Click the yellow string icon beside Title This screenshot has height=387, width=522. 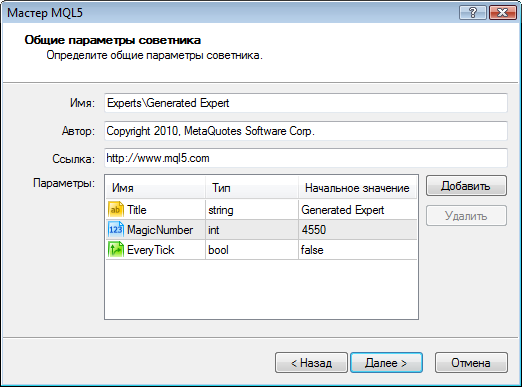(x=115, y=210)
